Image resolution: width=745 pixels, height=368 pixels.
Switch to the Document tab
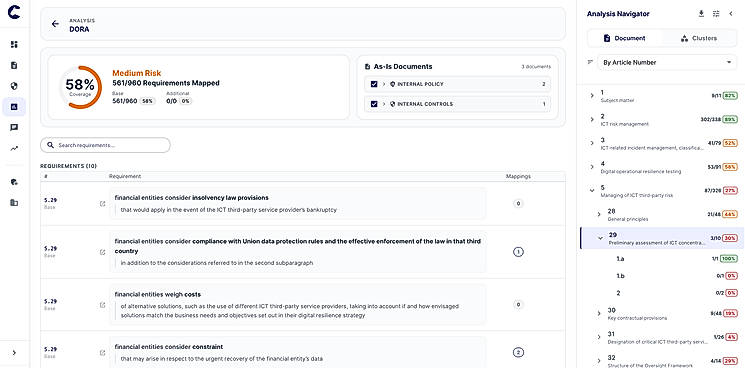click(x=624, y=38)
